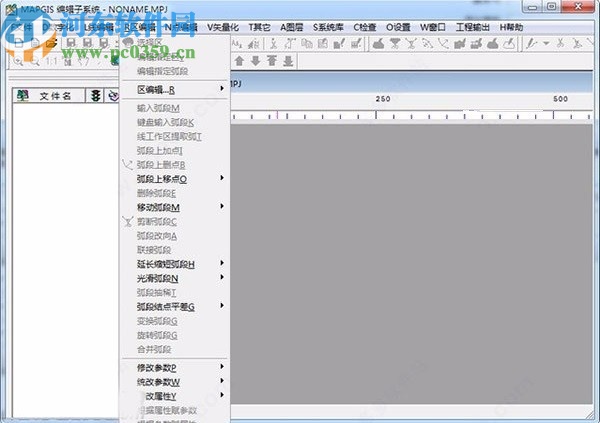The image size is (600, 423).
Task: Click the zoom out magnifier icon
Action: click(34, 61)
